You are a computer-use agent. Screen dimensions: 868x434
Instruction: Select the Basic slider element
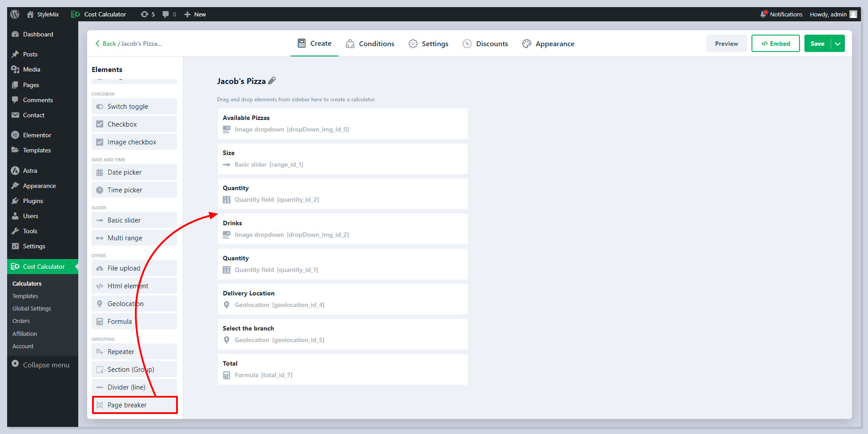coord(134,220)
